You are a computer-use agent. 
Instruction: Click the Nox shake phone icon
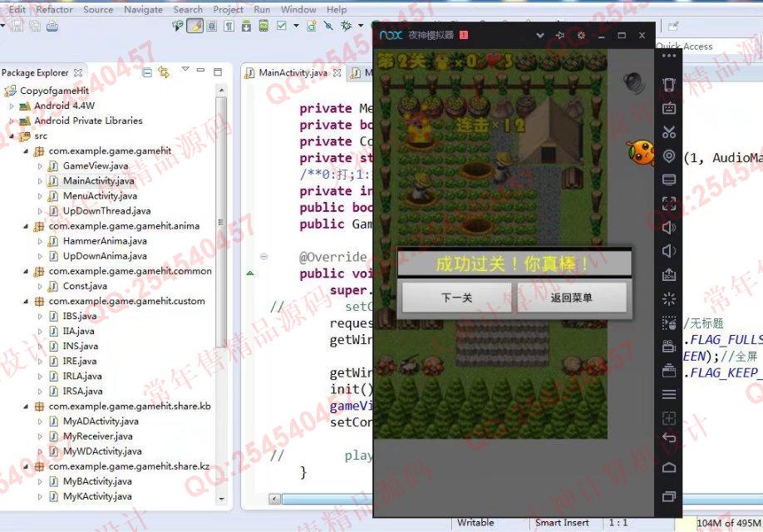pos(669,84)
